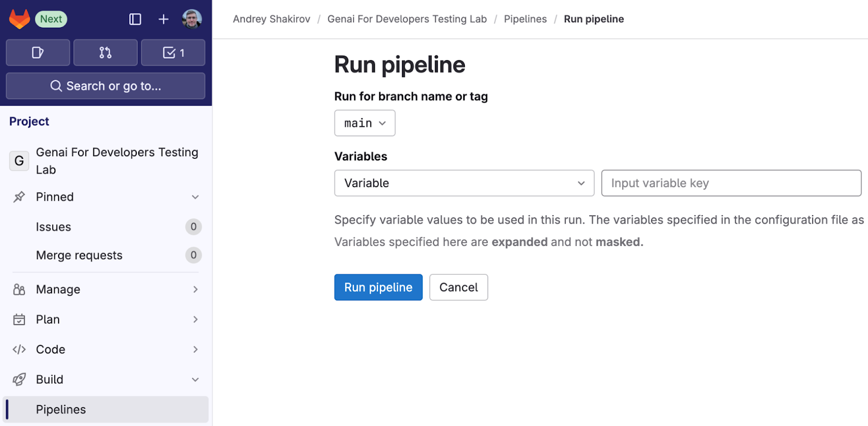The image size is (868, 426).
Task: Open the create new plus menu
Action: [163, 20]
